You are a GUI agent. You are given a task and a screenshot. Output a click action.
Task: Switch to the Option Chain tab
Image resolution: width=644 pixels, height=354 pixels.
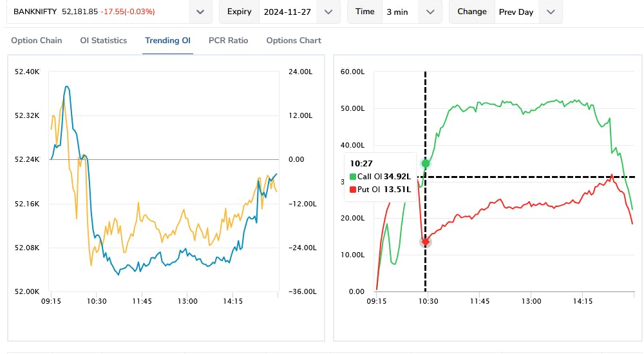coord(37,41)
